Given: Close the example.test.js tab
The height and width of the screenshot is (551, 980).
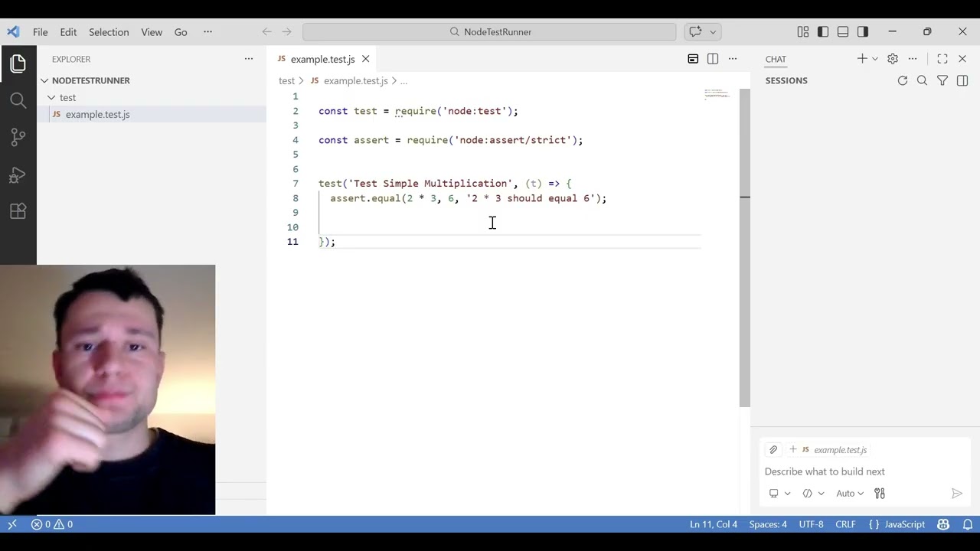Looking at the screenshot, I should [x=366, y=59].
